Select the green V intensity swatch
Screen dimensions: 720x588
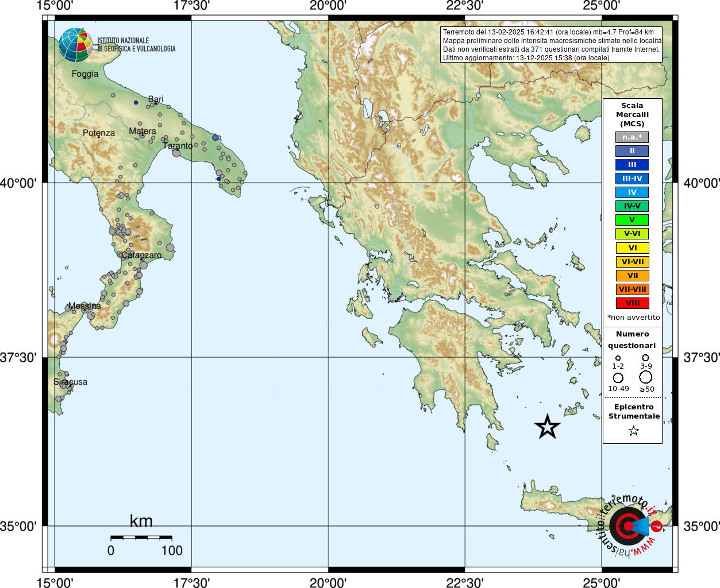tap(632, 220)
